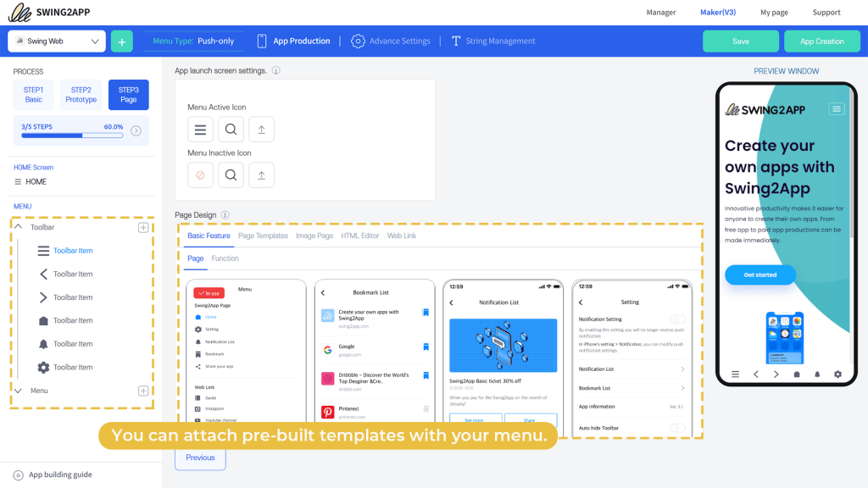Screen dimensions: 868x488
Task: Select HOME under HOME Screen
Action: [x=31, y=181]
